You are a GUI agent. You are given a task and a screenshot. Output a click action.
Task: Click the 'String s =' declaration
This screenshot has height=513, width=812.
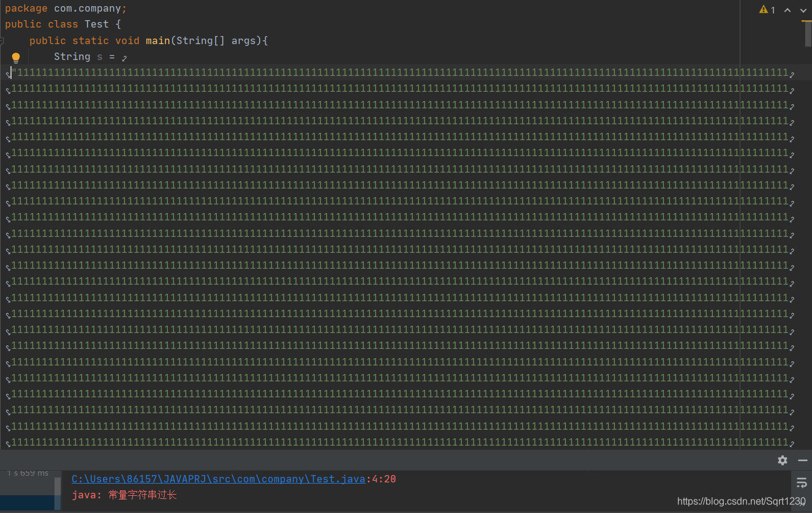click(x=85, y=56)
